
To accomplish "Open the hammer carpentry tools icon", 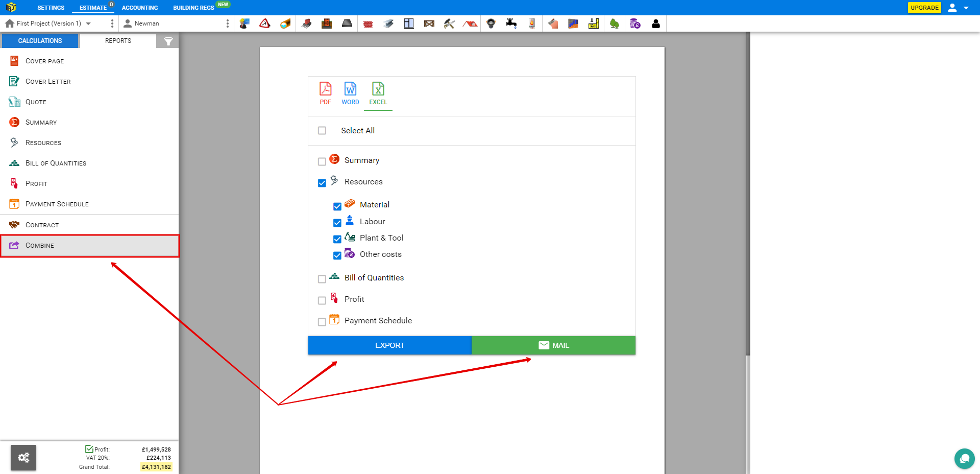I will pos(449,23).
